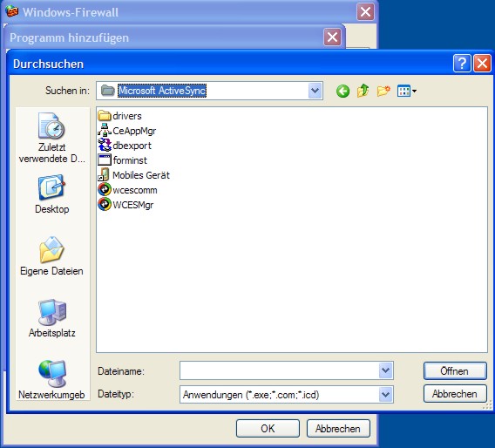This screenshot has width=495, height=448.
Task: Select the WCESMgr application
Action: point(125,205)
